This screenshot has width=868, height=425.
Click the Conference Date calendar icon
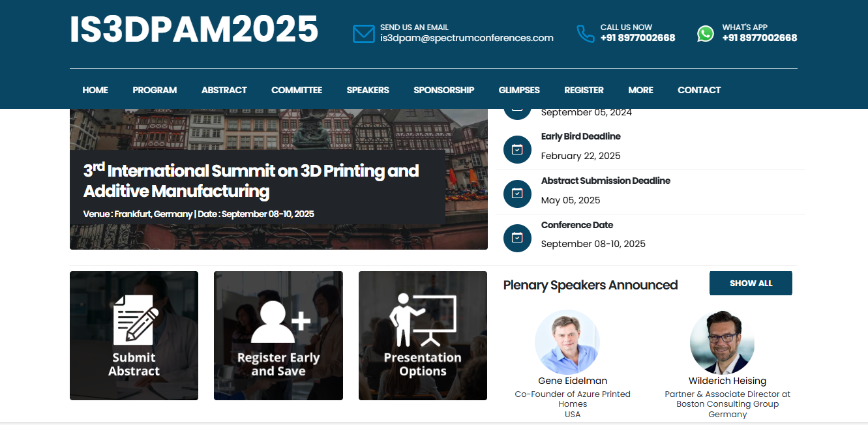[517, 238]
